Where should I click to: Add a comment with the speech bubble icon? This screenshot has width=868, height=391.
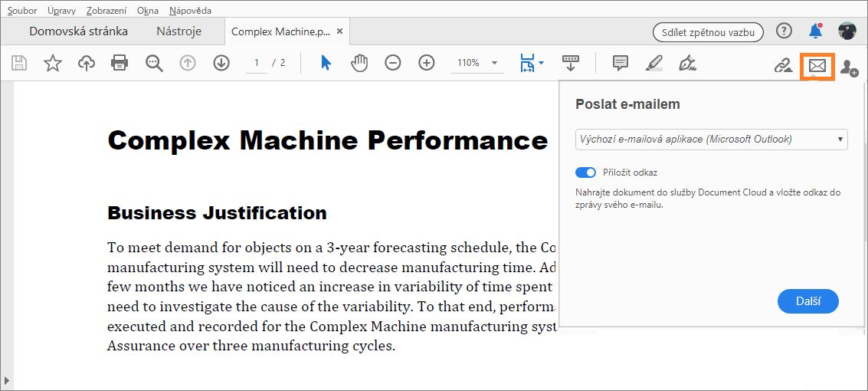click(621, 63)
